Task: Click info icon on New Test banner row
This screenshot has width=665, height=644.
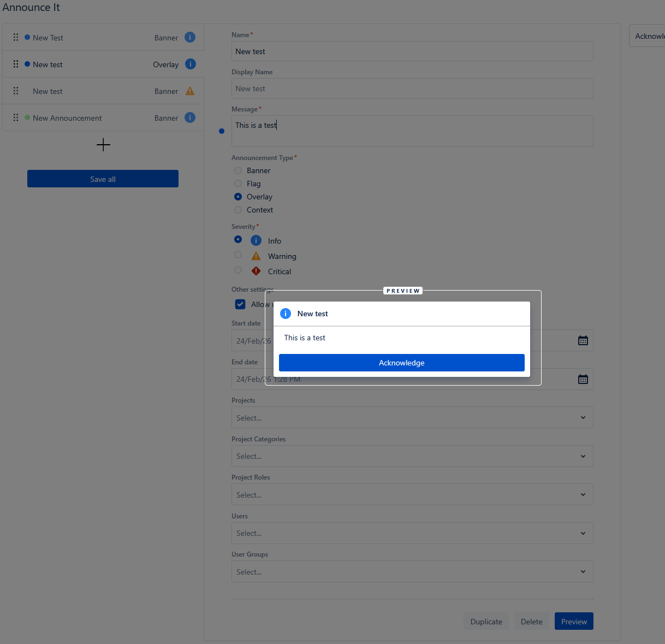Action: click(x=190, y=37)
